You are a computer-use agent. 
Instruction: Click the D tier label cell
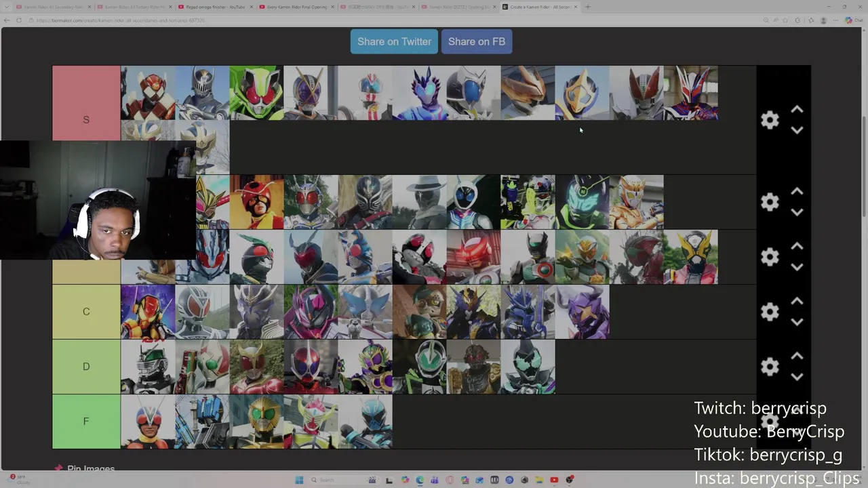[x=86, y=367]
